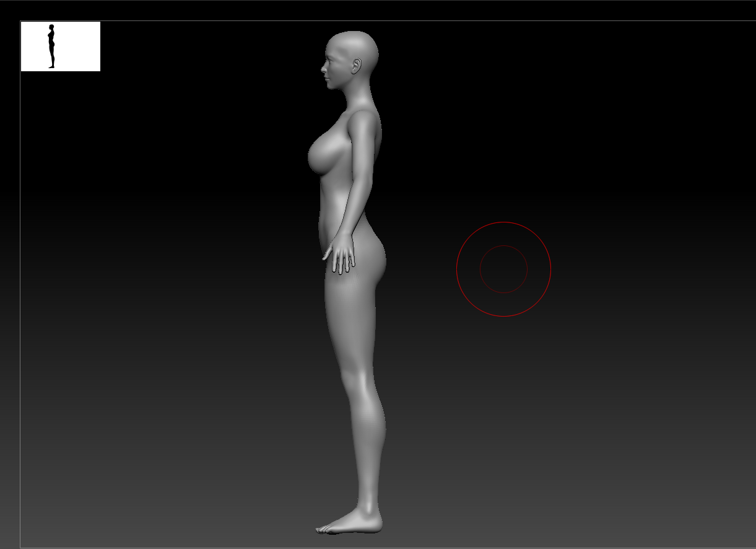Click the center of the red brush cursor
The width and height of the screenshot is (756, 549).
(503, 269)
